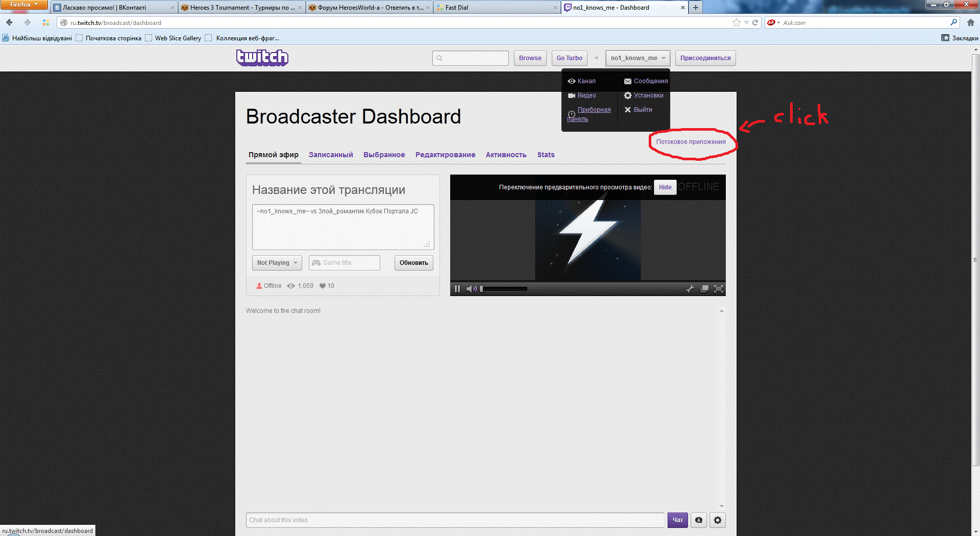Open player settings wrench icon

coord(690,289)
